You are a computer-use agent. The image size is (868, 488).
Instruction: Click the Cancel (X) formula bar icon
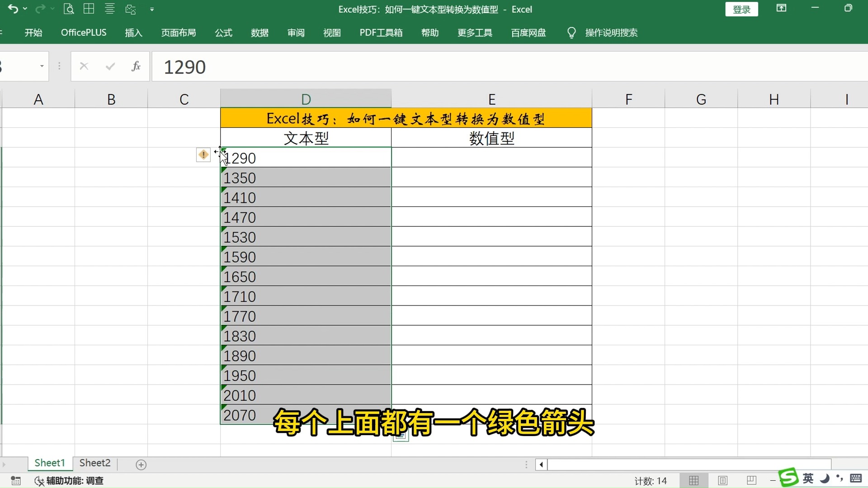[84, 66]
